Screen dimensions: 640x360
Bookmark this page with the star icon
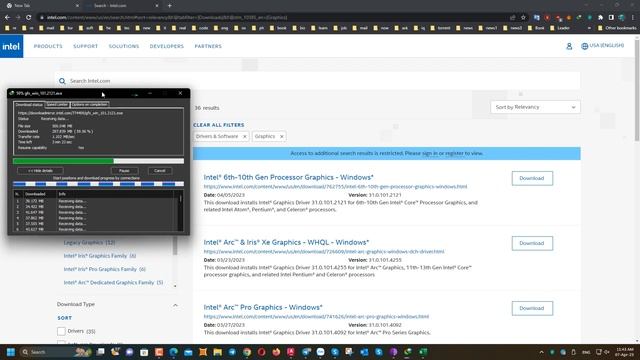pos(523,18)
